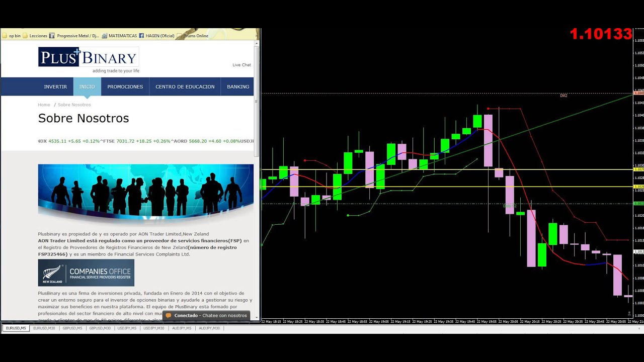This screenshot has width=644, height=362.
Task: Click the Home breadcrumb link
Action: [x=44, y=105]
